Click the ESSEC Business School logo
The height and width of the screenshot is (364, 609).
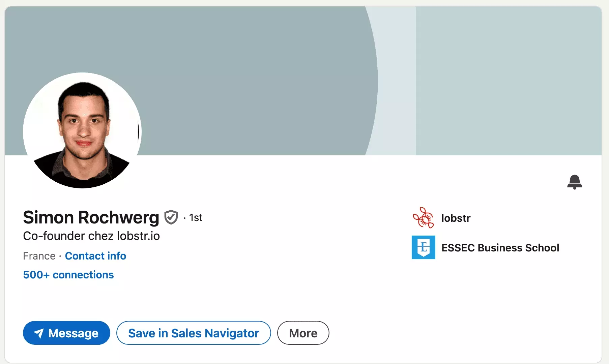(423, 248)
